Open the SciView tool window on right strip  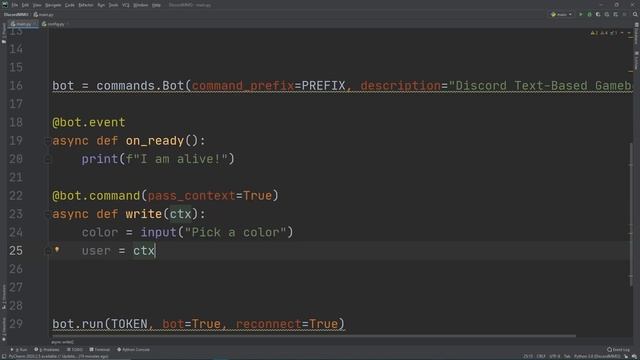click(x=636, y=60)
